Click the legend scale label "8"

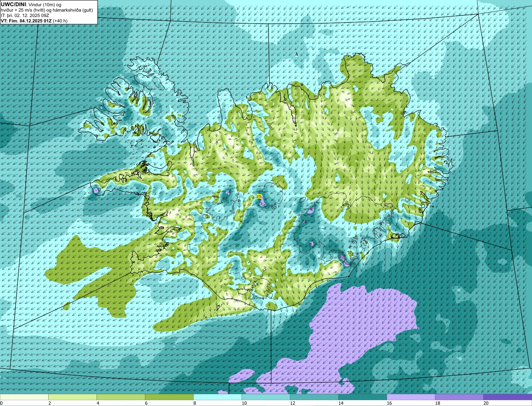coord(195,403)
